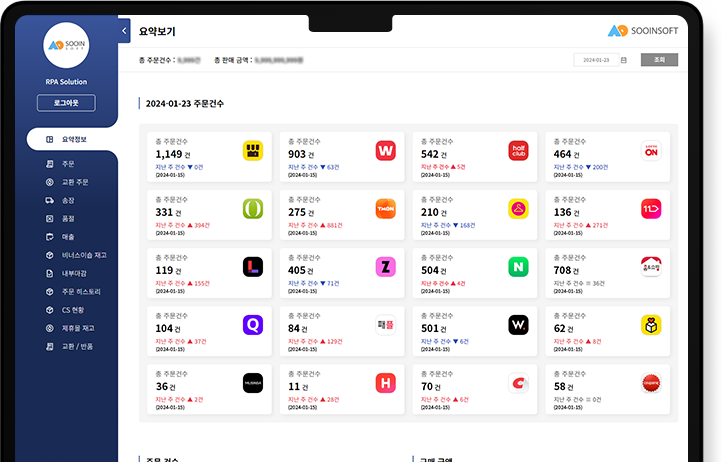Click the red 11 icon on the 136 card
The height and width of the screenshot is (462, 722).
651,209
